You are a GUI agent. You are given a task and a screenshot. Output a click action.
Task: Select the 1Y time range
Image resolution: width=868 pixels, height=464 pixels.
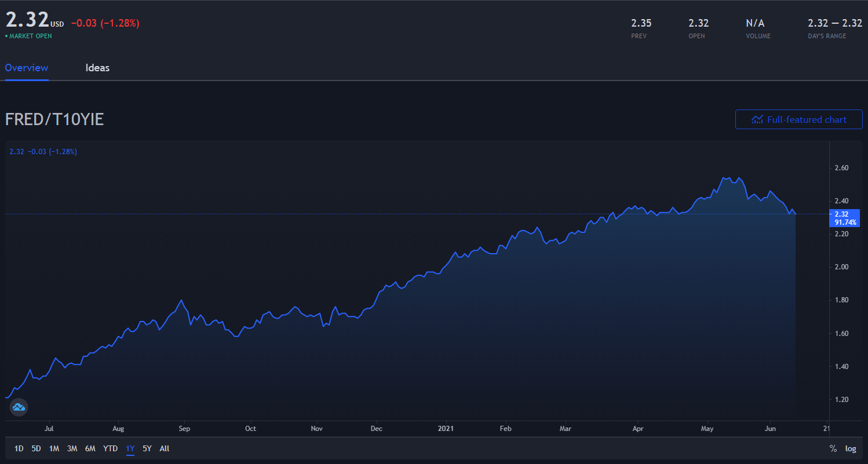coord(130,448)
